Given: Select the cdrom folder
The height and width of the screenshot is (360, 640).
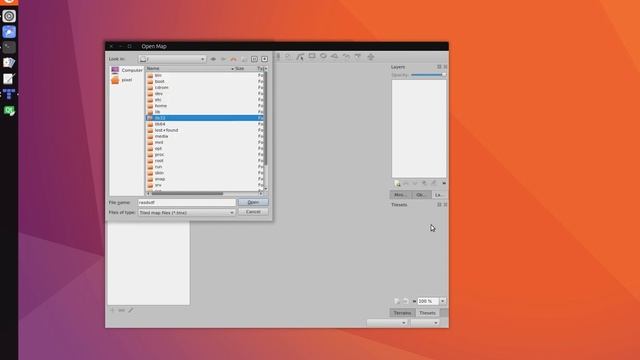Looking at the screenshot, I should click(204, 87).
